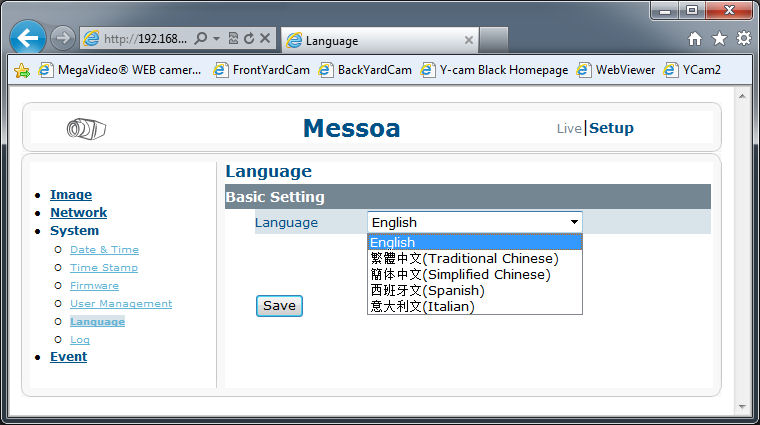
Task: Open the User Management page
Action: tap(121, 303)
